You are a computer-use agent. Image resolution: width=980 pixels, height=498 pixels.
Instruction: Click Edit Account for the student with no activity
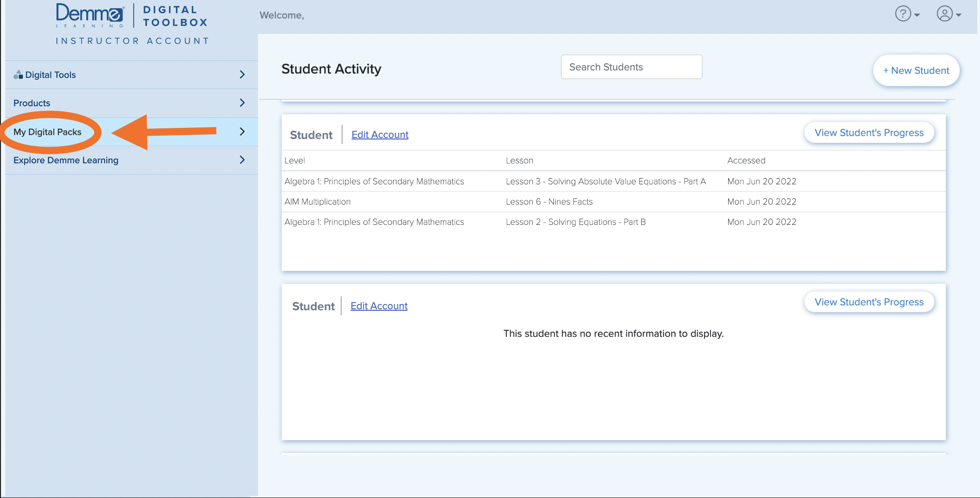pos(379,305)
